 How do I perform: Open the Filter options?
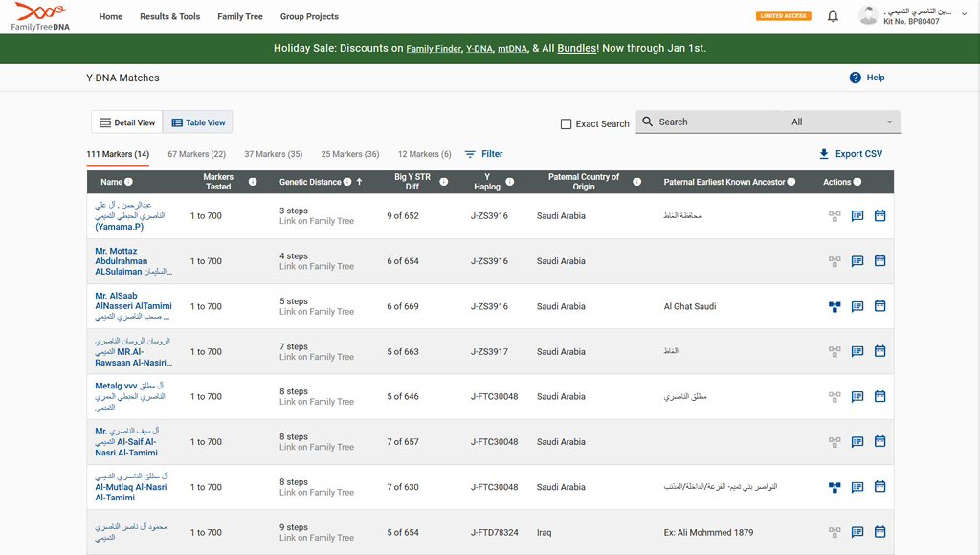click(483, 154)
